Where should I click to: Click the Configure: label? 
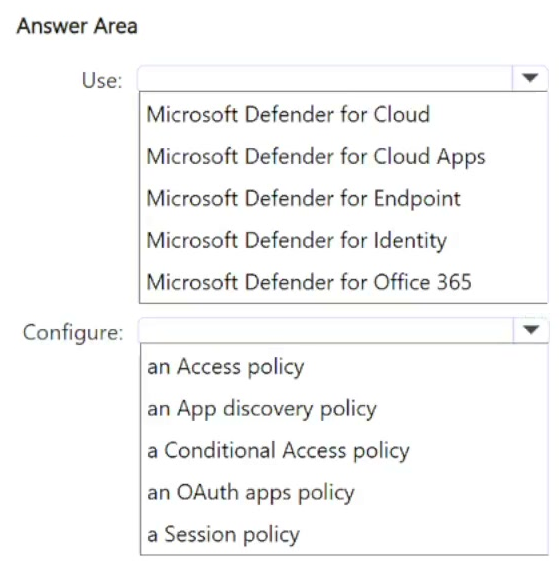(x=73, y=332)
